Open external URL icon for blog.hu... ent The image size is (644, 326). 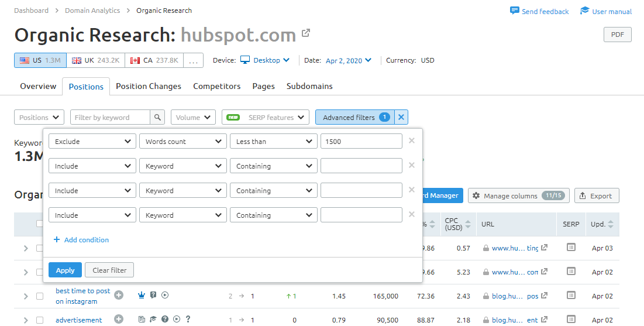coord(544,319)
